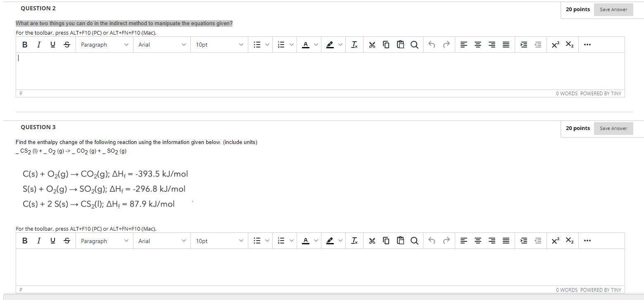The width and height of the screenshot is (644, 300).
Task: Save Answer for Question 3
Action: tap(613, 128)
